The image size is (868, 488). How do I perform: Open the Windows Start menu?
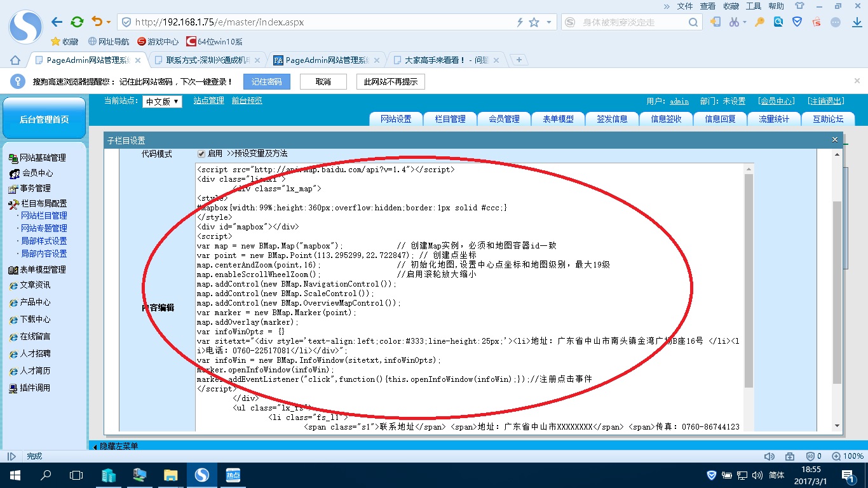pos(15,475)
